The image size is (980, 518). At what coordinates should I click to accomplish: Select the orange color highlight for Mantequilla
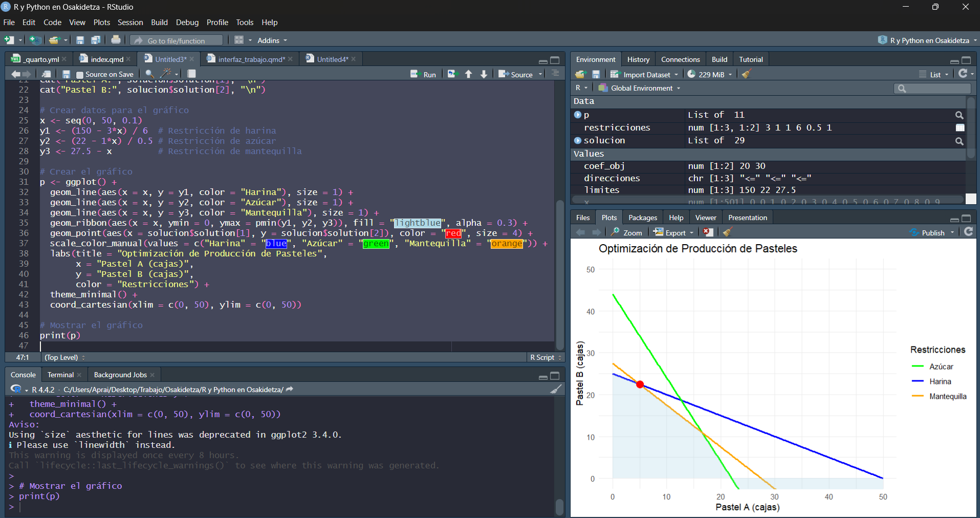(x=507, y=244)
